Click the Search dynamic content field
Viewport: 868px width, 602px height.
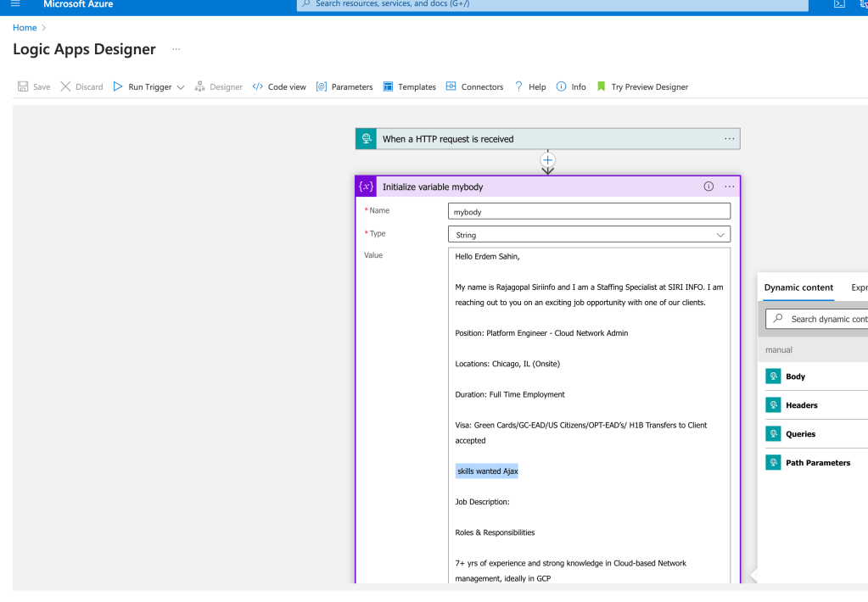click(x=817, y=319)
